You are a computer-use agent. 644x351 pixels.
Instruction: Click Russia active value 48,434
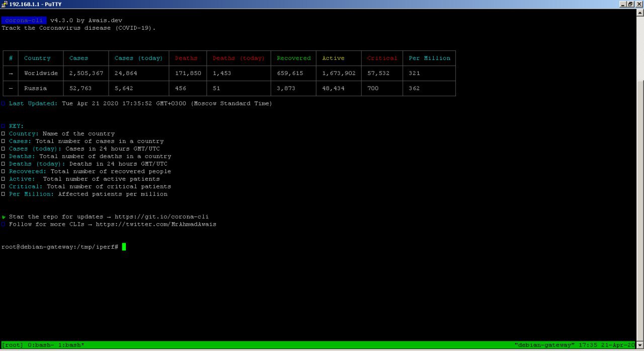click(x=333, y=89)
